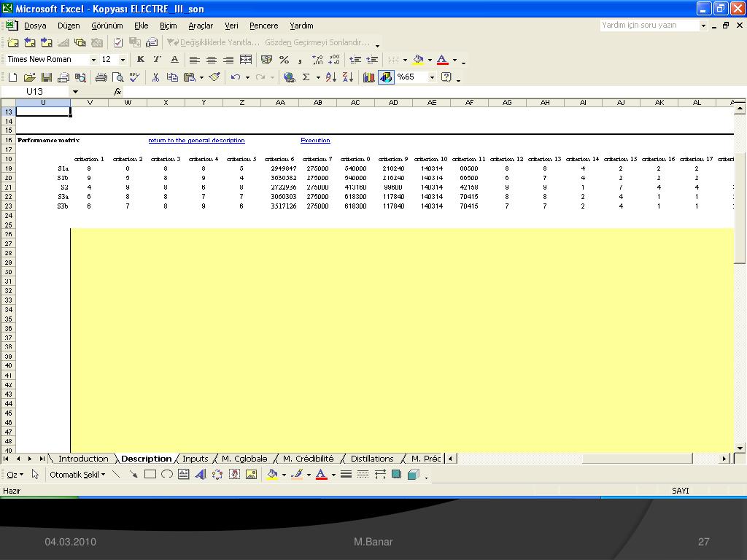Open the font name dropdown

(93, 60)
